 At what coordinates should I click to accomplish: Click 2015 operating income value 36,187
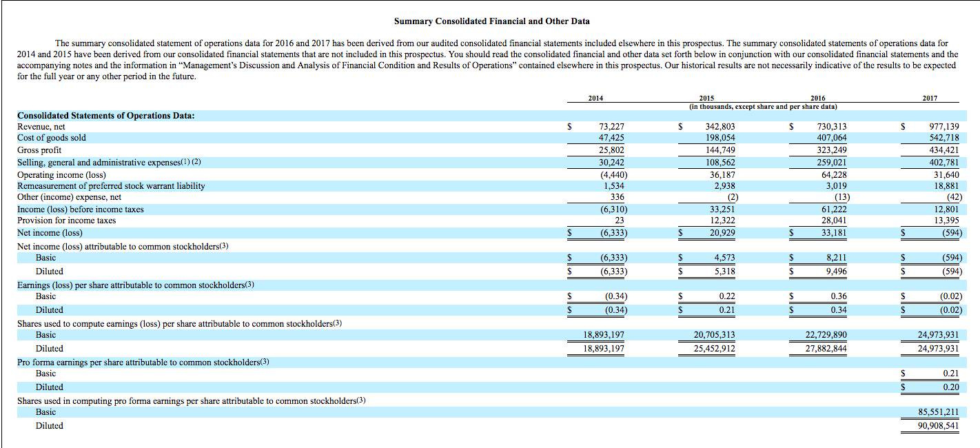(x=722, y=175)
